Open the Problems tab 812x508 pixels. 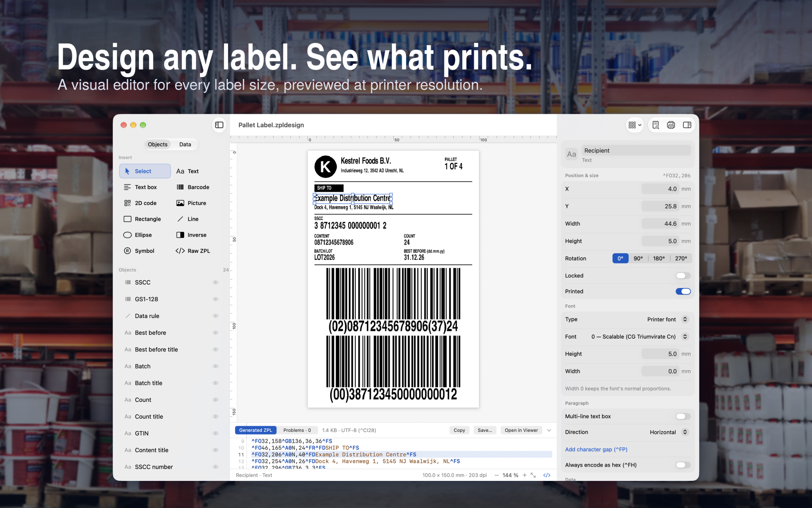click(297, 430)
